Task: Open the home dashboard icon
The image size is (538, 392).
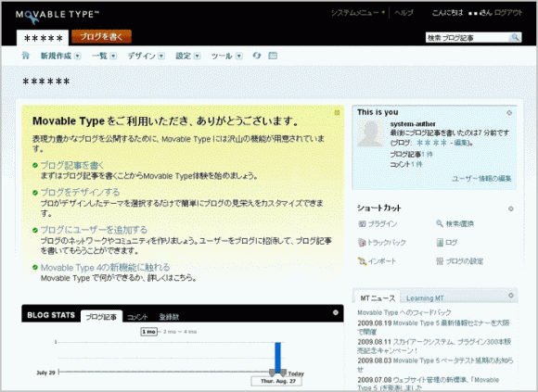Action: point(26,56)
